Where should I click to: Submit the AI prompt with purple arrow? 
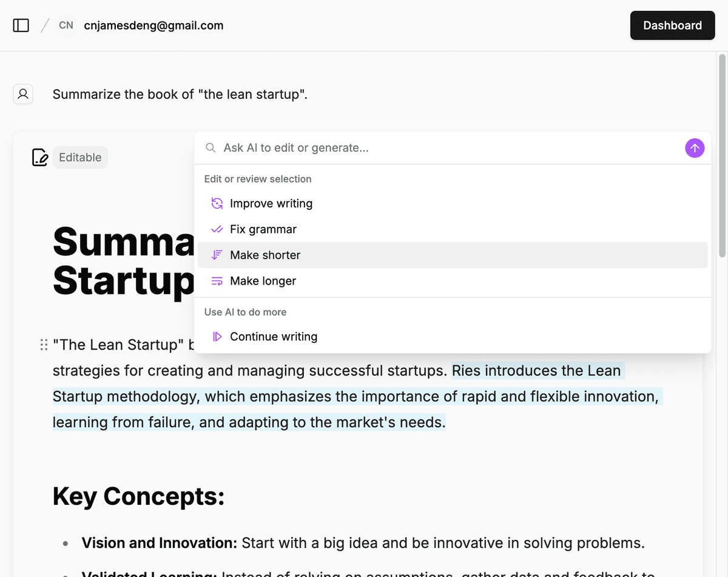(695, 148)
